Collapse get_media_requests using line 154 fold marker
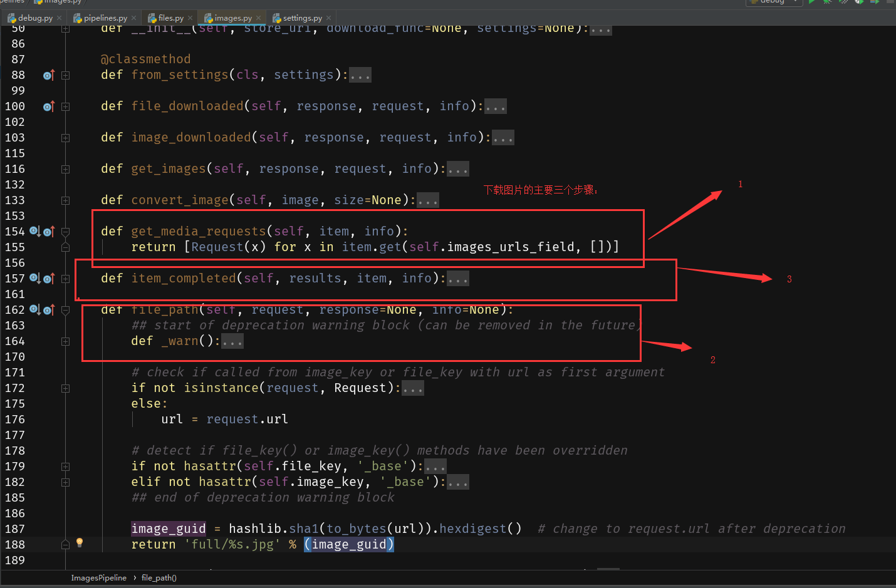The image size is (896, 588). 65,232
